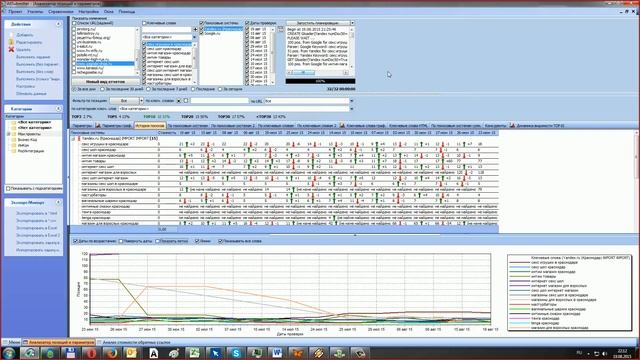Click the icon on Динамика видимости TOP10 tab
The height and width of the screenshot is (360, 640).
tap(512, 126)
